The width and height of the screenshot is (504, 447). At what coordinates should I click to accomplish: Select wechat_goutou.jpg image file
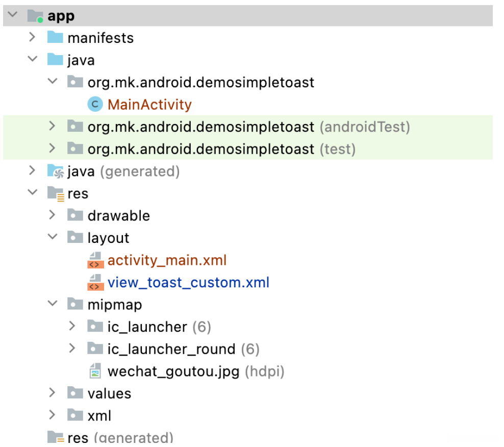point(173,371)
